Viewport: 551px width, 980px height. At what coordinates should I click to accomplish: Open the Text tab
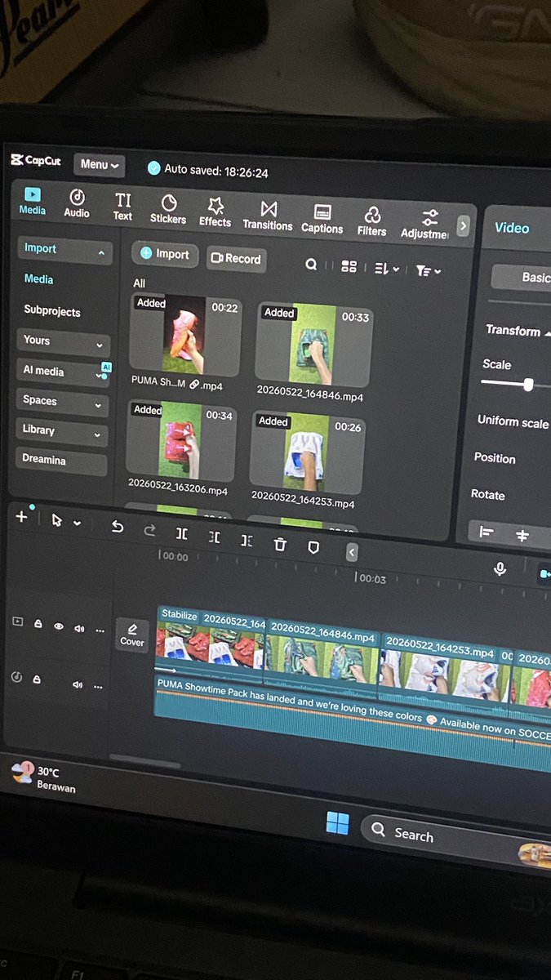coord(122,206)
